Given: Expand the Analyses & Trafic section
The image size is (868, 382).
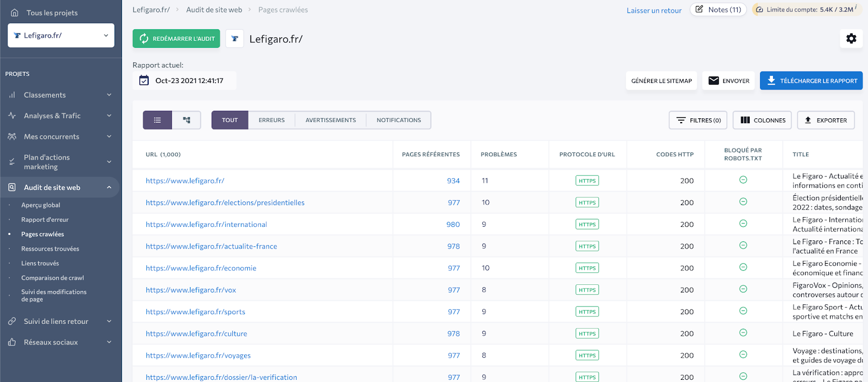Looking at the screenshot, I should 109,116.
